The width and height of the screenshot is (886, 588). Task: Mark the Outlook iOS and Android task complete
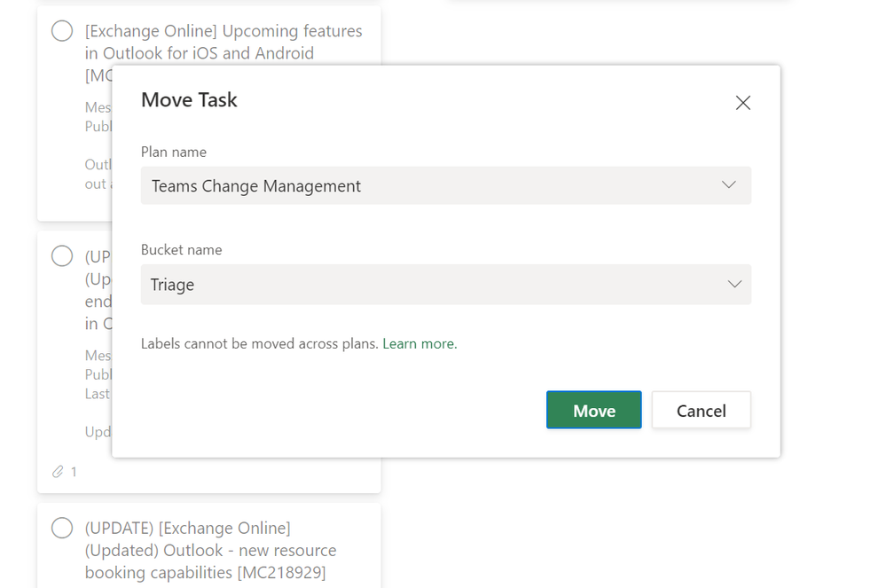point(62,30)
